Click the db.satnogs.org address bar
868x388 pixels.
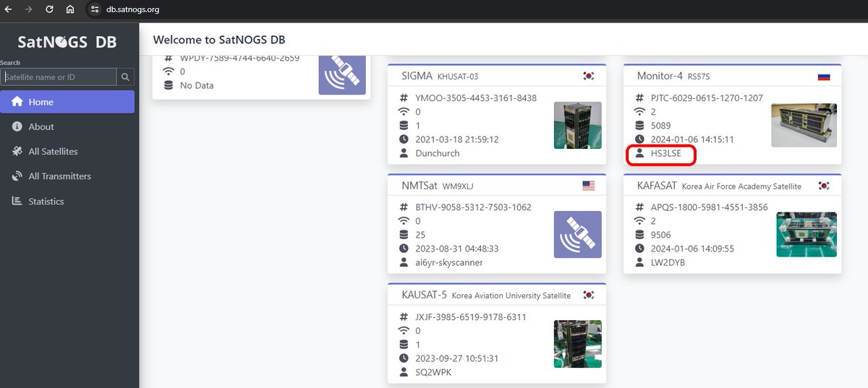(132, 9)
